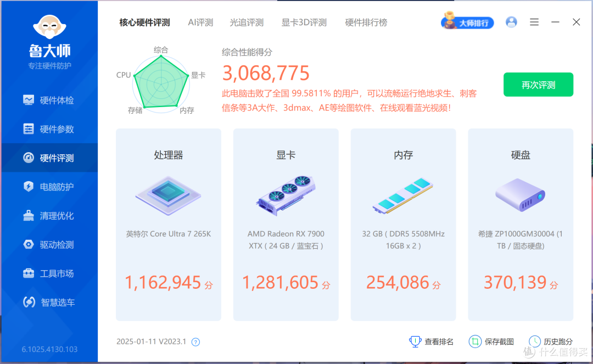Open 硬件参数 in the sidebar
Viewport: 593px width, 364px height.
(49, 129)
